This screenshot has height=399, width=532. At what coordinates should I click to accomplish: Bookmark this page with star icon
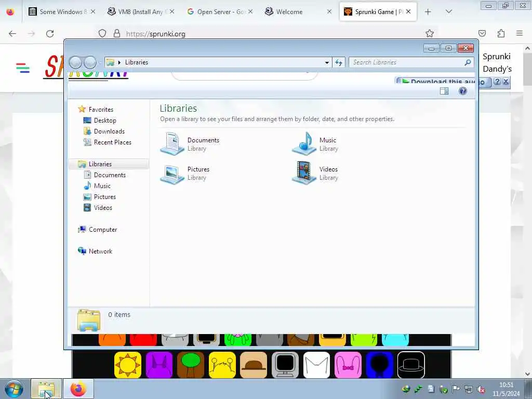(430, 33)
